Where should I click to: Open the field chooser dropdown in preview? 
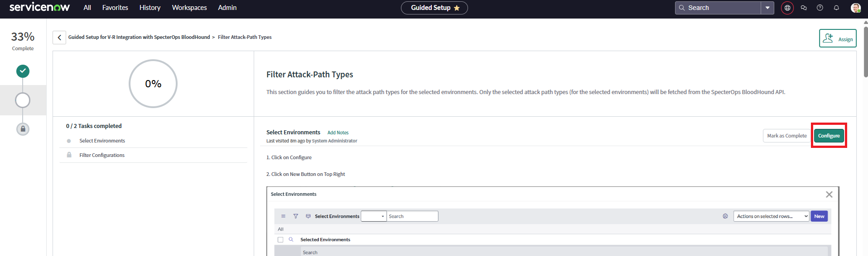click(x=374, y=216)
